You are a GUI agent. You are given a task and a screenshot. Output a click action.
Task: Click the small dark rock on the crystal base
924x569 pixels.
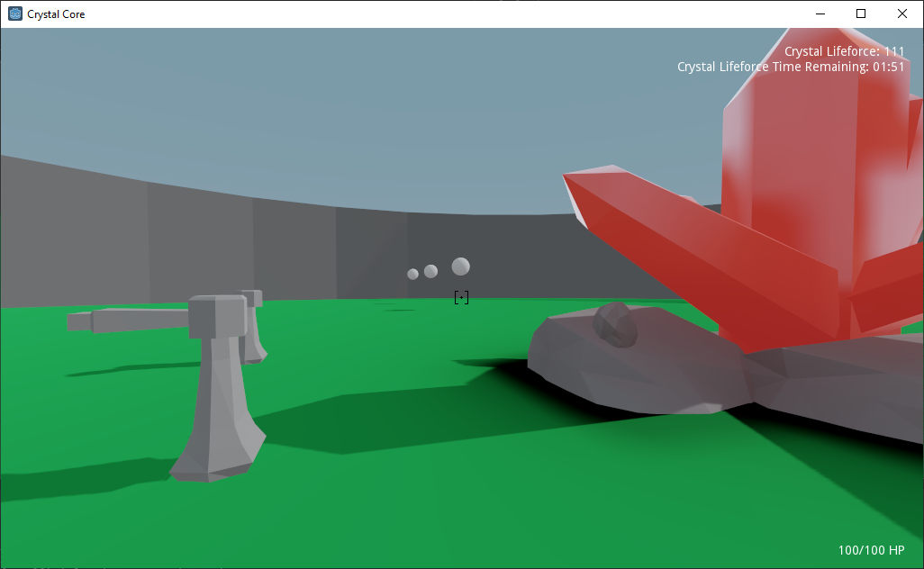(x=615, y=324)
